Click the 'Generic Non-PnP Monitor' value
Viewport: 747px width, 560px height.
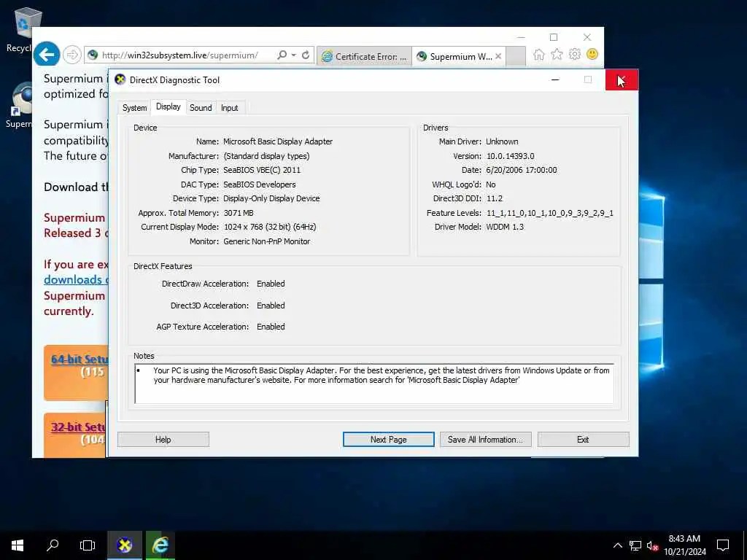tap(266, 241)
